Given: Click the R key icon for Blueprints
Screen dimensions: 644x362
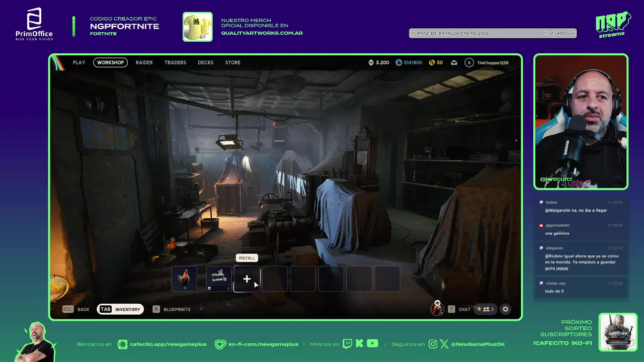Looking at the screenshot, I should [156, 309].
